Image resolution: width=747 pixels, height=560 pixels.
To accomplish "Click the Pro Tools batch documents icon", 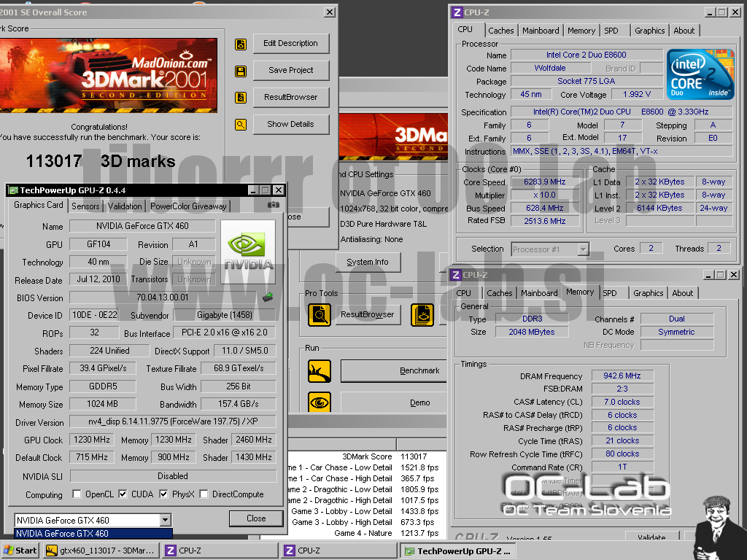I will tap(422, 315).
